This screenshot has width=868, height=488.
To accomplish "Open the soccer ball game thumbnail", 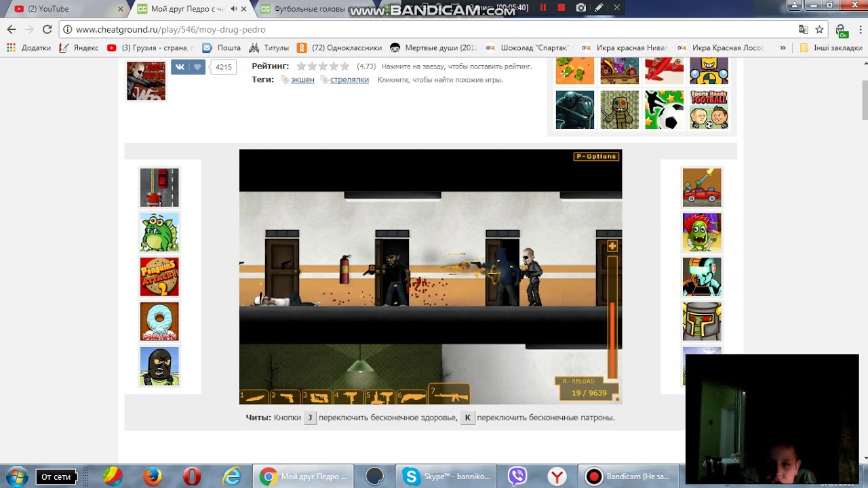I will pyautogui.click(x=664, y=109).
